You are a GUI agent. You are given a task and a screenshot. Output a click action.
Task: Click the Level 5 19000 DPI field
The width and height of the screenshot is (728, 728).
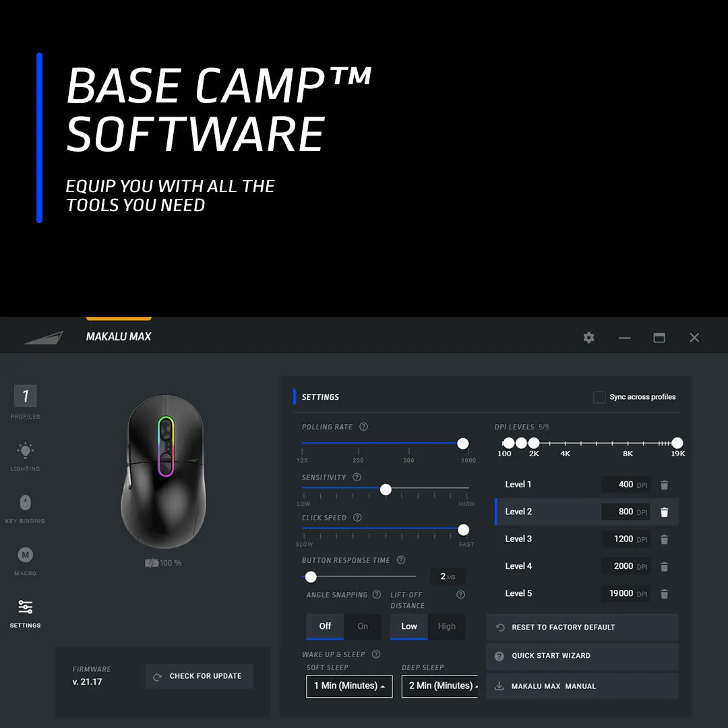pos(626,593)
